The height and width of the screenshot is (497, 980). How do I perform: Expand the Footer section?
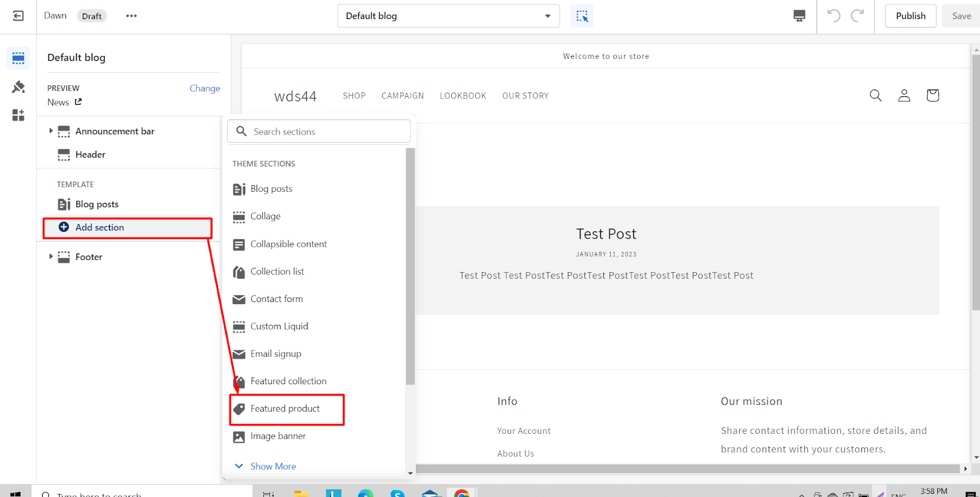coord(51,257)
